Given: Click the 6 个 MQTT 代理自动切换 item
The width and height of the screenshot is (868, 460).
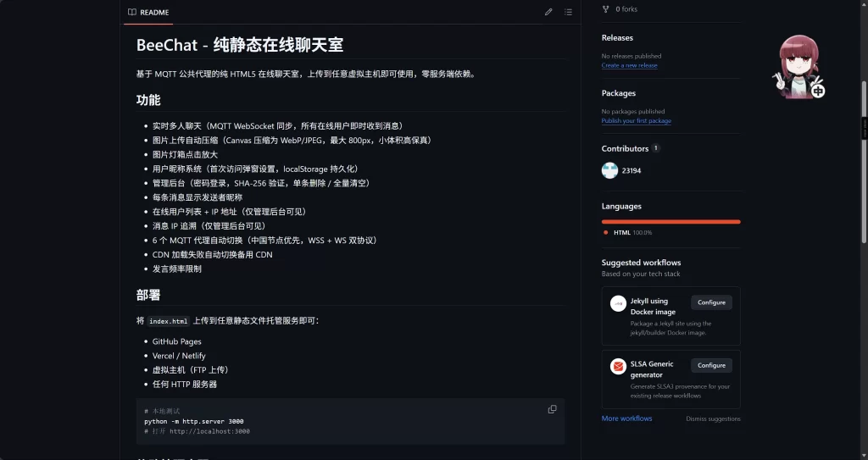Looking at the screenshot, I should click(266, 241).
